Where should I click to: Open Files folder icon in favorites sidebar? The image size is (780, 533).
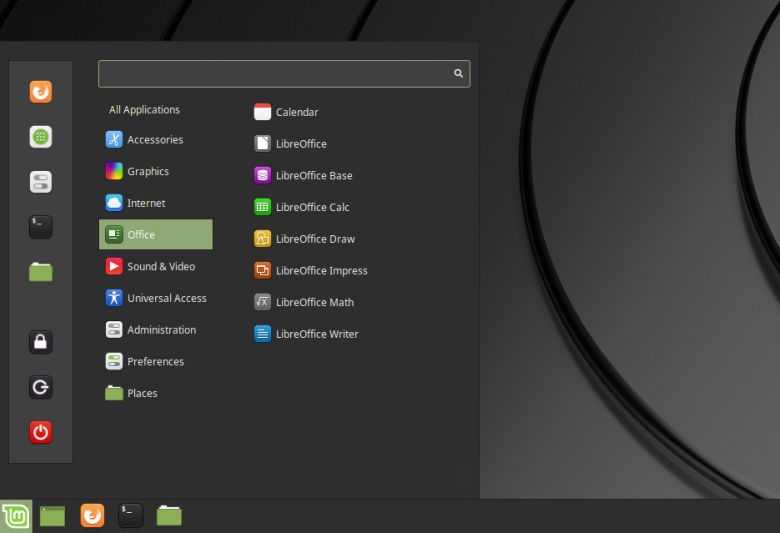41,272
